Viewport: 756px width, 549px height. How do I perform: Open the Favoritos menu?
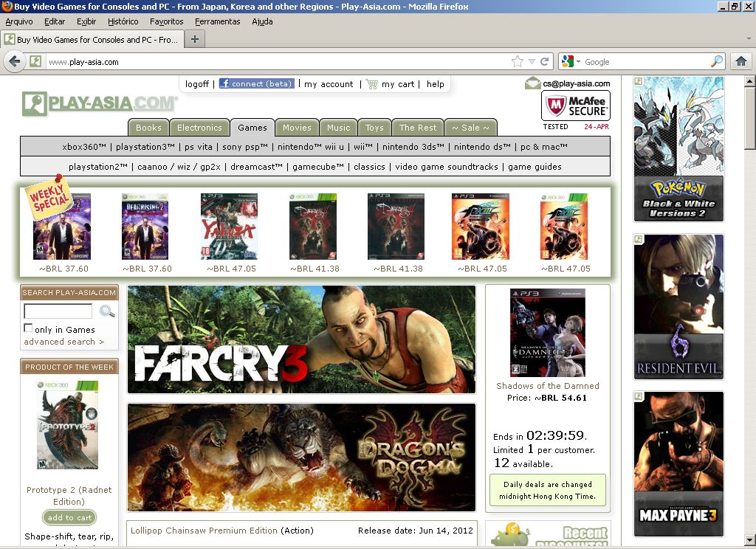pos(166,21)
